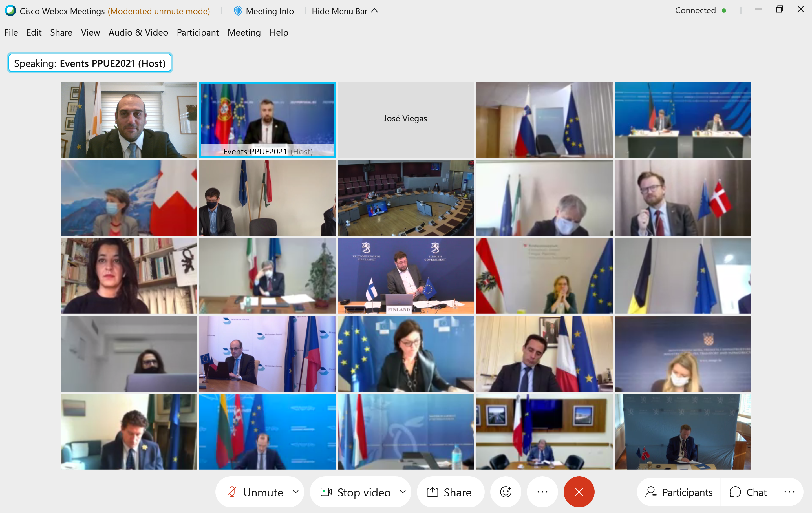Select the Swiss flag masked woman tile
Screen dimensions: 812x513
click(129, 198)
